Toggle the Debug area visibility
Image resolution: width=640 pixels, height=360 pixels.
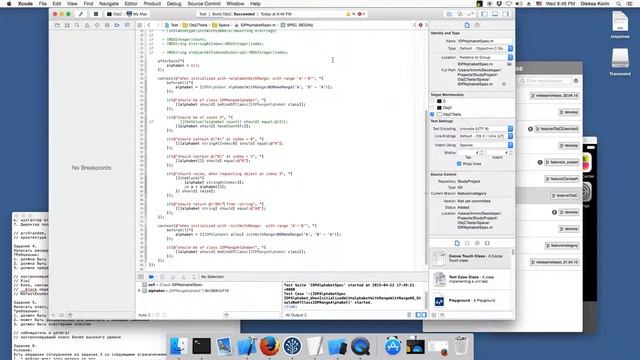tap(495, 14)
